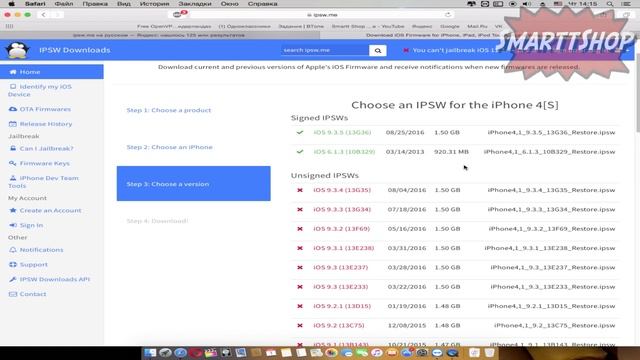Click red X beside iOS 9.2.1
This screenshot has height=360, width=640.
point(300,306)
